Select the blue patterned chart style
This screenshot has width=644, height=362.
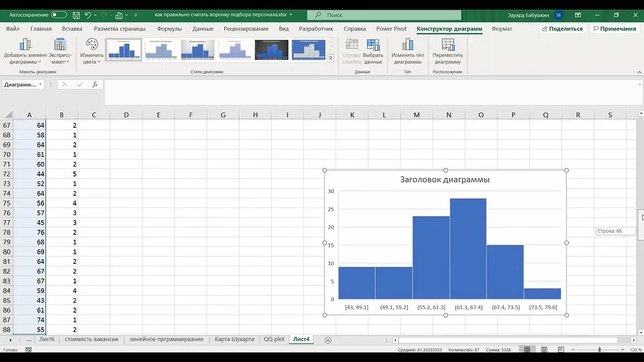pyautogui.click(x=308, y=50)
